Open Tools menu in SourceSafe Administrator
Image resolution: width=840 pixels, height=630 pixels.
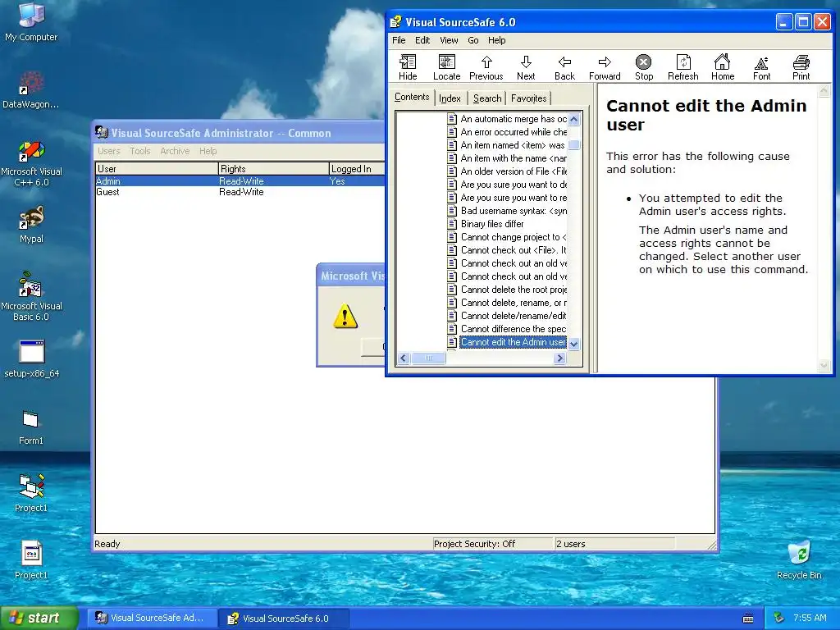(139, 151)
